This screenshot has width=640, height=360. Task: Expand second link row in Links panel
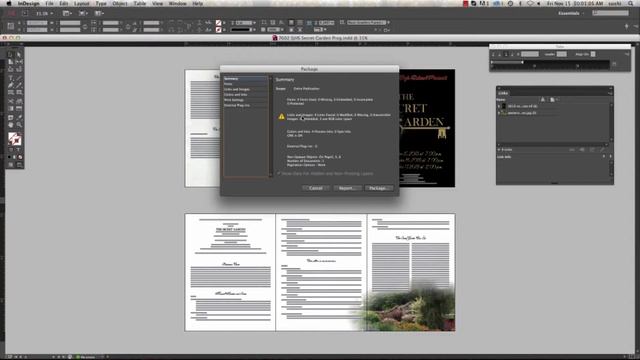[499, 113]
